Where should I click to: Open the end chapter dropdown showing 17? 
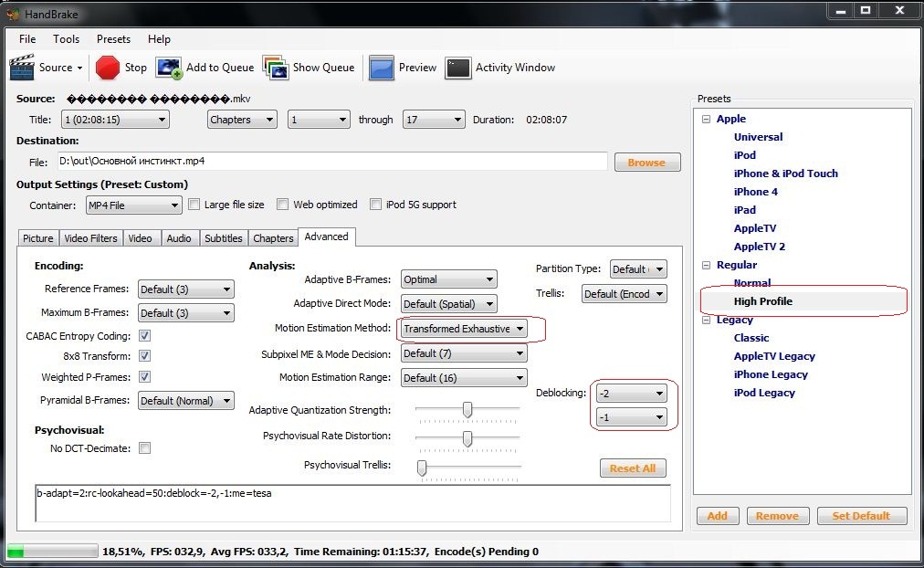coord(434,120)
